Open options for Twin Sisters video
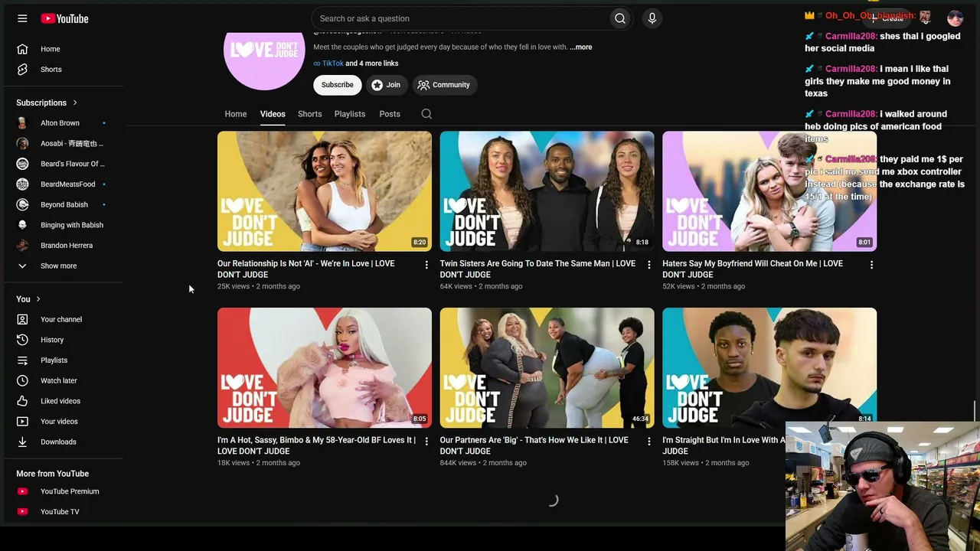This screenshot has height=551, width=980. pos(649,265)
